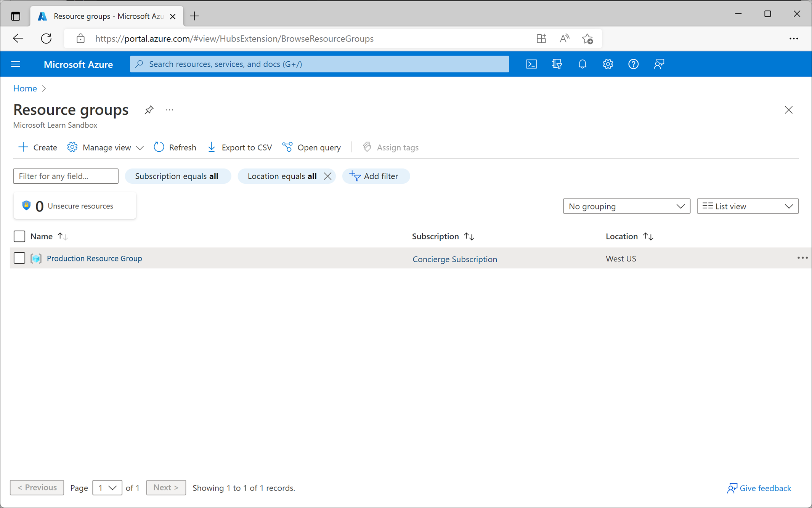Reload the page with browser refresh
Viewport: 812px width, 508px height.
click(46, 38)
